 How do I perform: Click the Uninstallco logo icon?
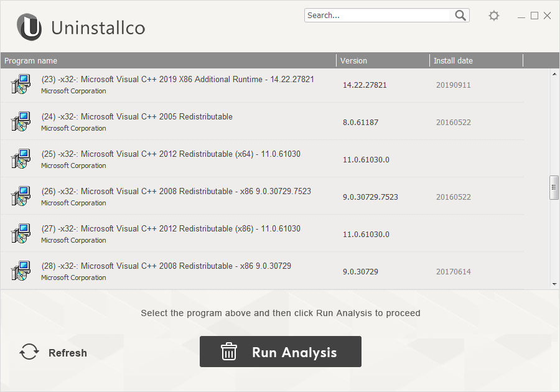(29, 27)
